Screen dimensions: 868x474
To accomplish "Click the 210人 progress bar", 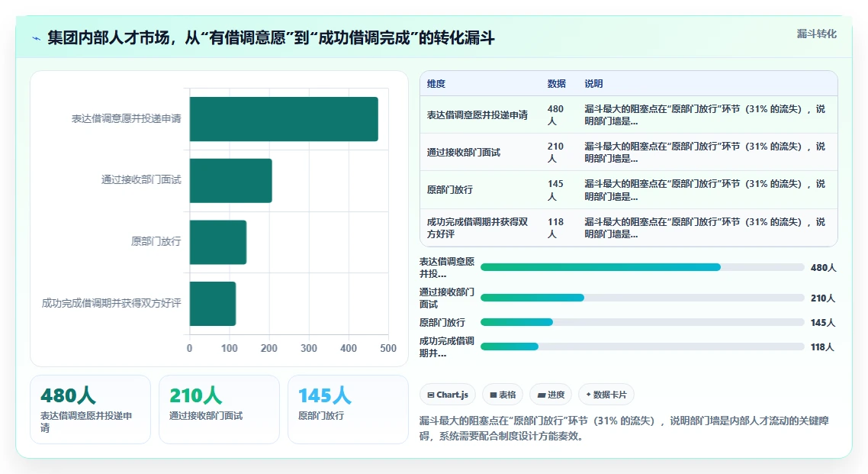I will click(642, 298).
